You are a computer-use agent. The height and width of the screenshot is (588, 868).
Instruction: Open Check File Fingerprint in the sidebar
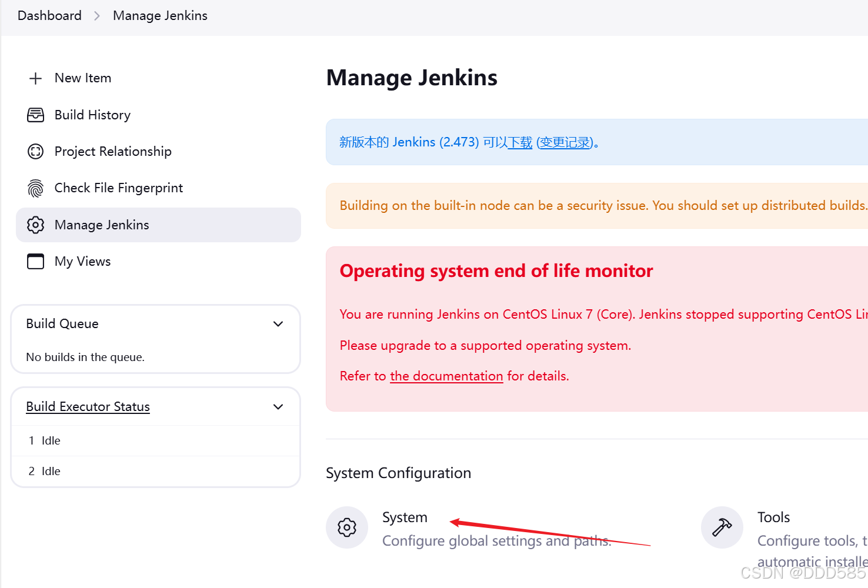click(x=119, y=188)
